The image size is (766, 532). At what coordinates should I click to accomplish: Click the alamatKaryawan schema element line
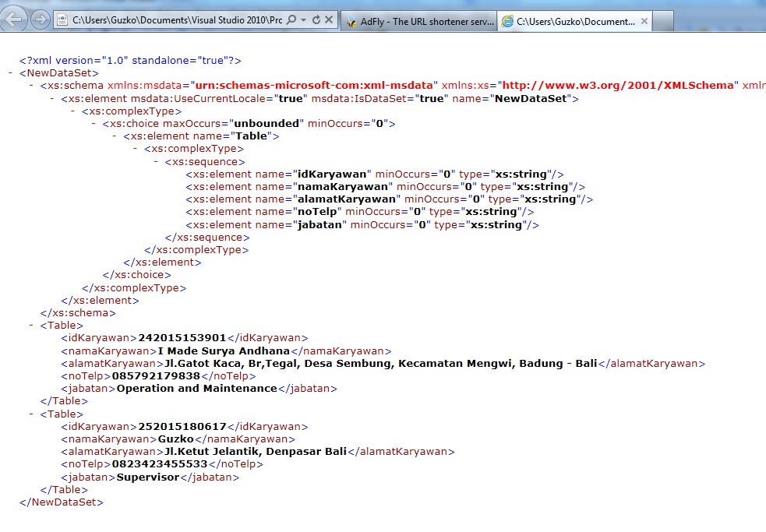(390, 199)
